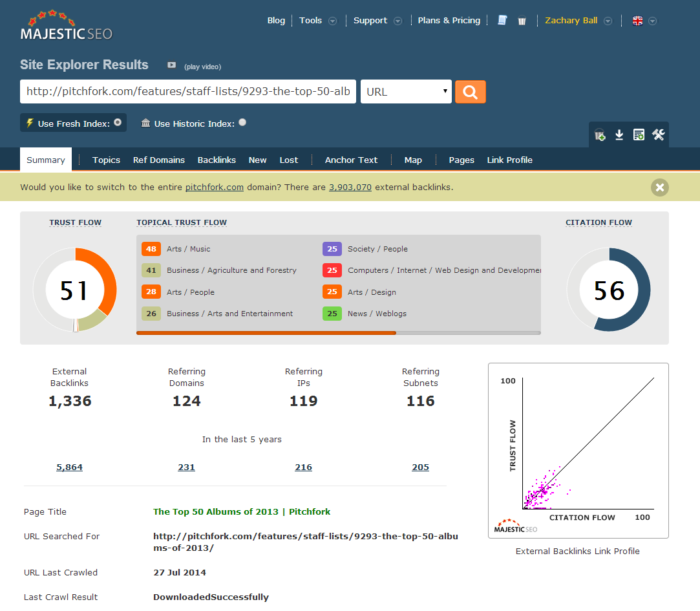
Task: Expand the language selector dropdown arrow
Action: (x=652, y=21)
